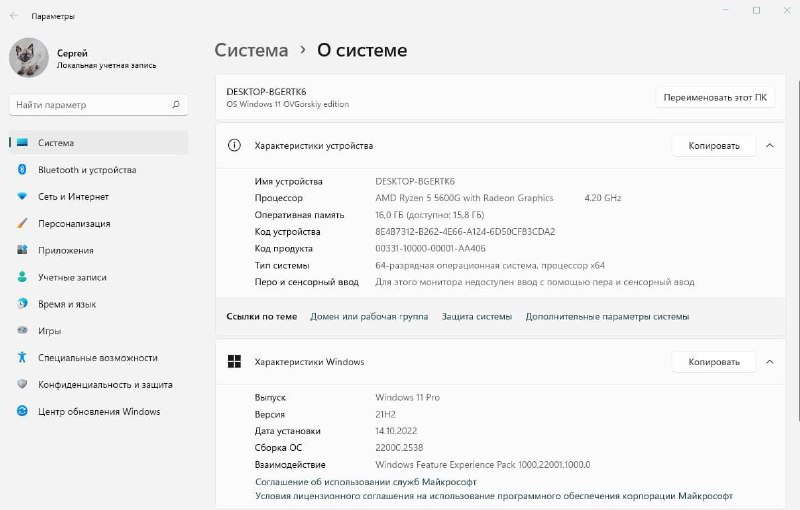Click the Windows Update sync icon

click(x=22, y=411)
